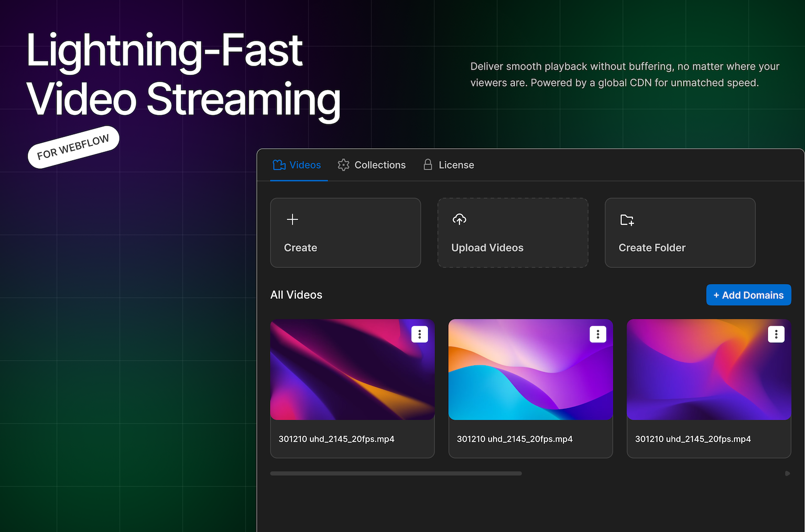Viewport: 805px width, 532px height.
Task: Click the plus icon in Create card
Action: coord(292,220)
